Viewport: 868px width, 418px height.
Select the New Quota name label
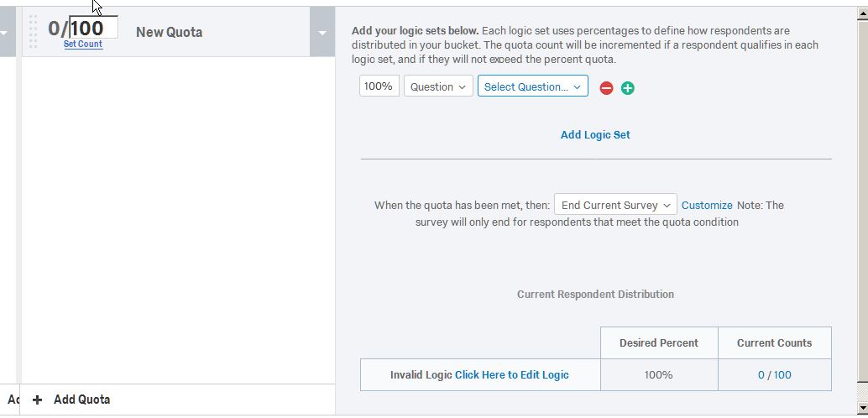(x=169, y=32)
